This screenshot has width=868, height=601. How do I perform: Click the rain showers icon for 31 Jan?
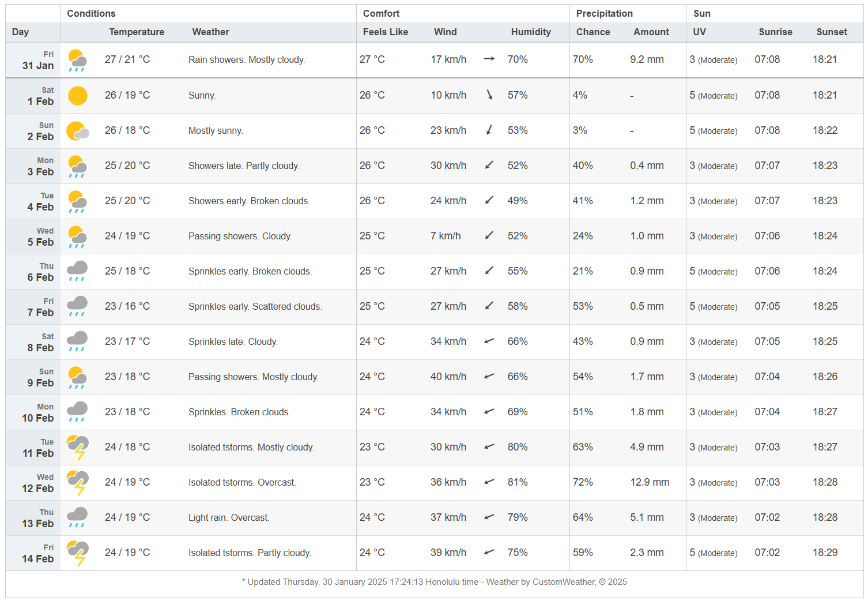pyautogui.click(x=78, y=61)
